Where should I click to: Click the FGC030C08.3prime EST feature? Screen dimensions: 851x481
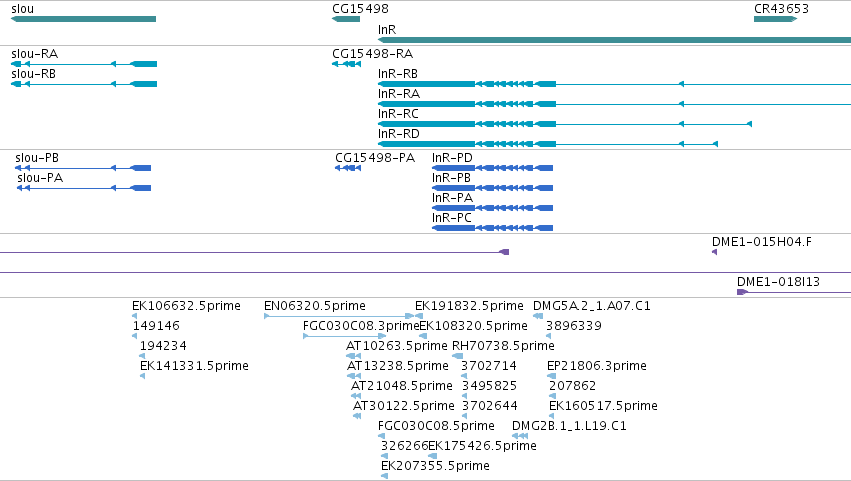(344, 336)
